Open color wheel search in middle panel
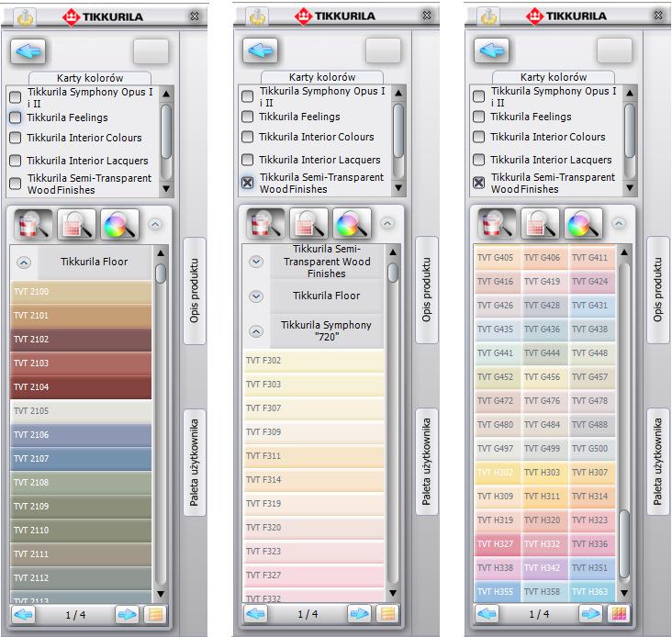Screen dimensions: 672x637 [353, 223]
